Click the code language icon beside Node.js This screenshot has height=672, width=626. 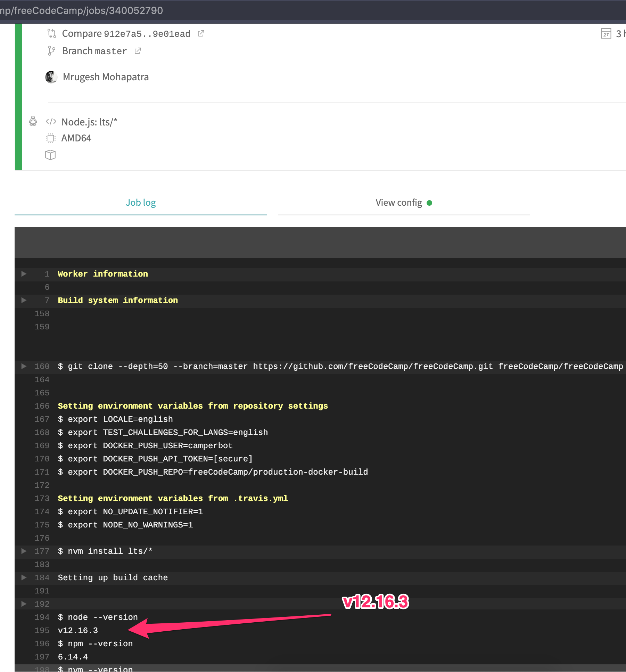(x=51, y=122)
